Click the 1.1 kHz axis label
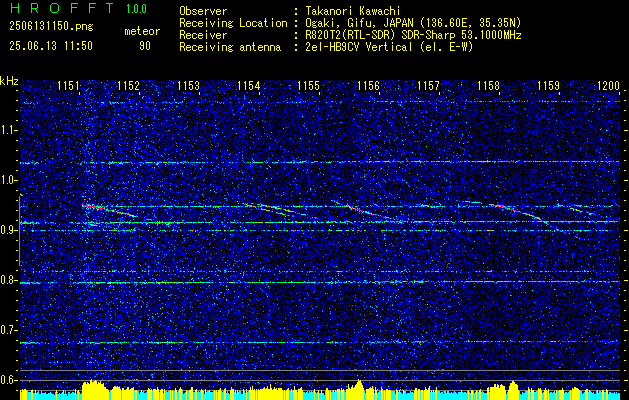Viewport: 629px width, 400px height. pos(9,130)
